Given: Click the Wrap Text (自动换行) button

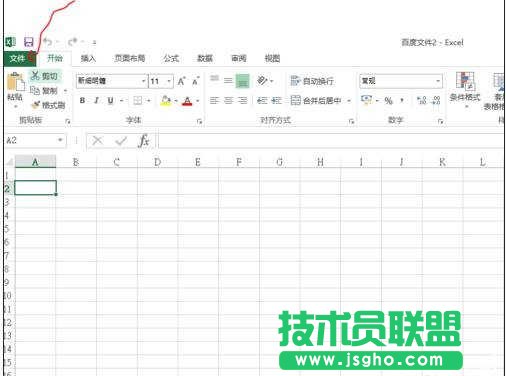Looking at the screenshot, I should (312, 81).
